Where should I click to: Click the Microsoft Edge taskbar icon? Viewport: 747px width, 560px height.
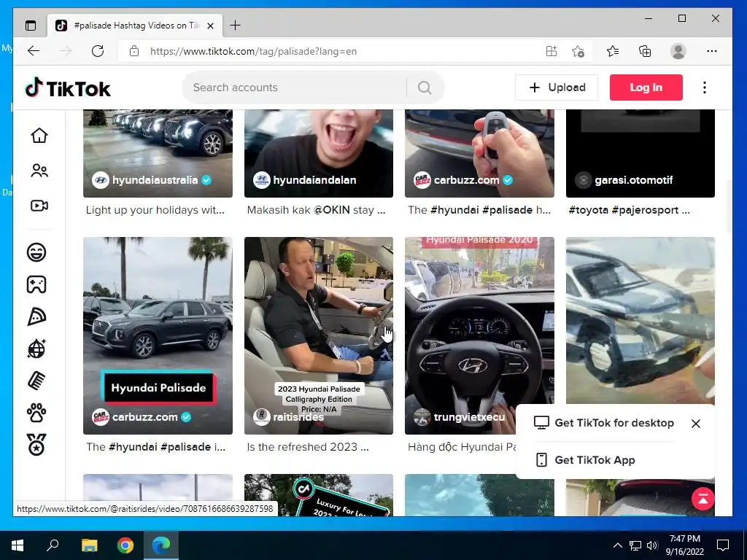point(161,545)
